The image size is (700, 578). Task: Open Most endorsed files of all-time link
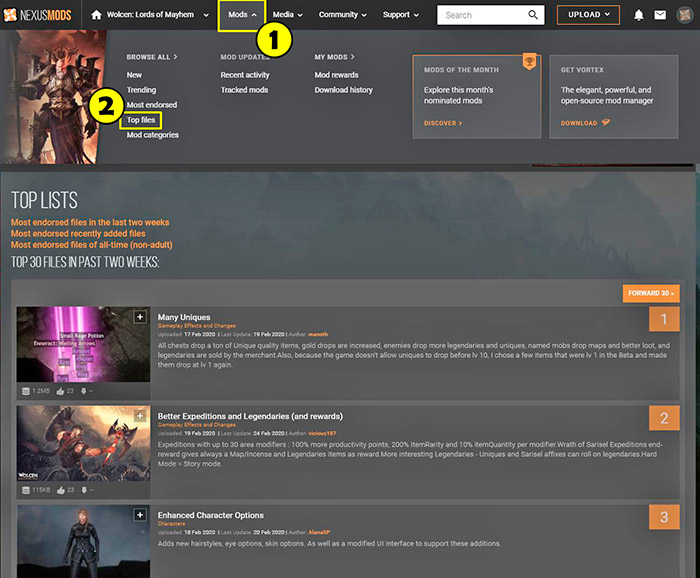[x=86, y=245]
